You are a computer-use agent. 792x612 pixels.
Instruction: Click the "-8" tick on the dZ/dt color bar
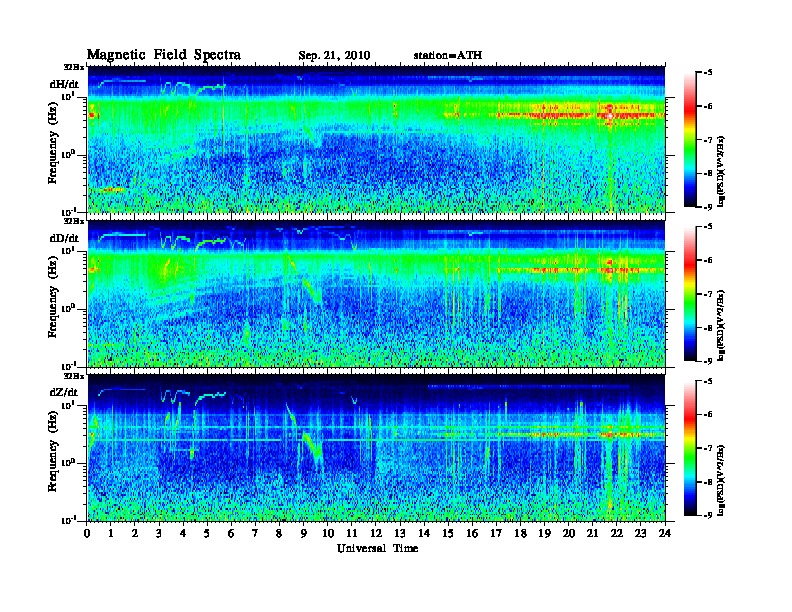click(x=708, y=482)
